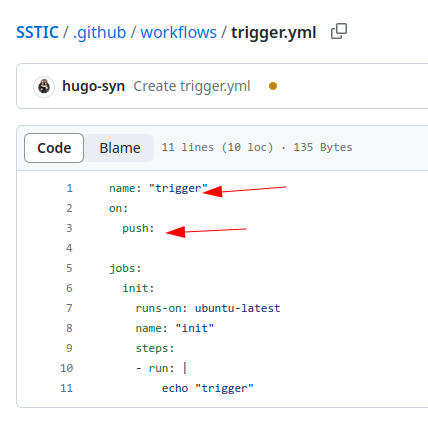Image resolution: width=428 pixels, height=421 pixels.
Task: Click the '11 lines (10 loc)' file info text
Action: pos(217,147)
